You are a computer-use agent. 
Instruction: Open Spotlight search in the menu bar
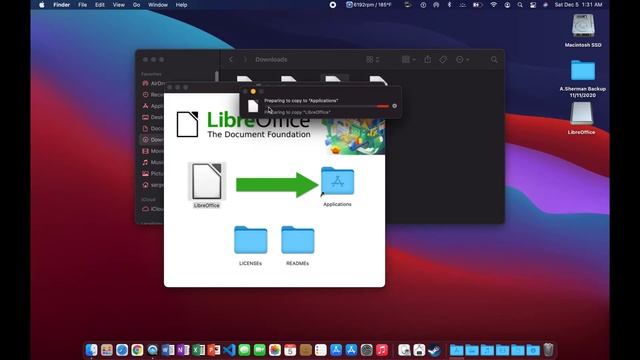coord(520,5)
